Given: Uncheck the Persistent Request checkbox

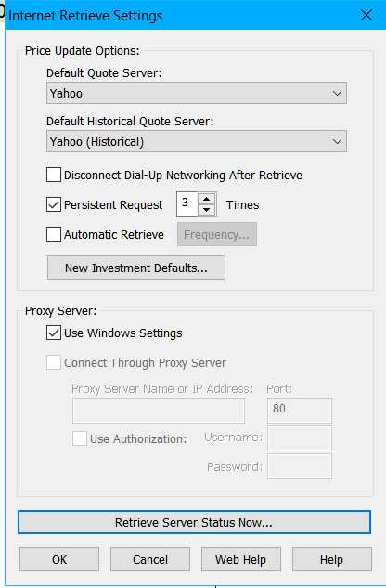Looking at the screenshot, I should point(54,204).
